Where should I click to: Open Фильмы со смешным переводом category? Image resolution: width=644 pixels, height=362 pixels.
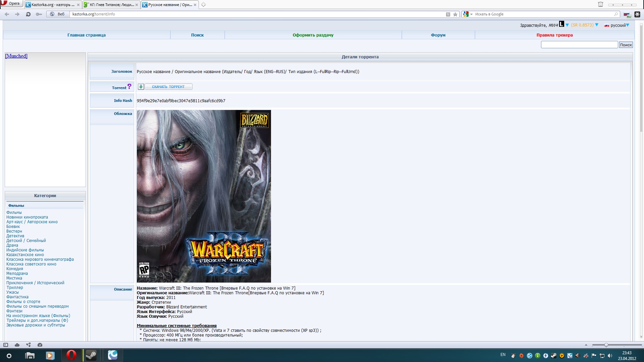point(38,306)
